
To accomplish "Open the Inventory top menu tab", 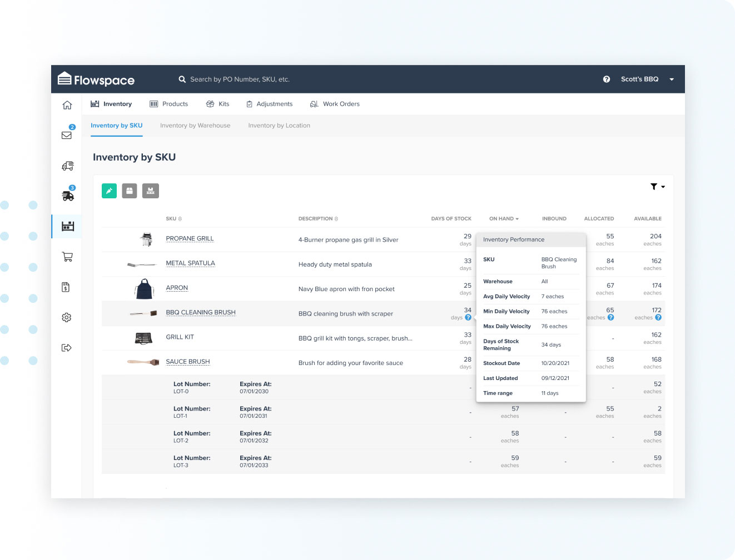I will click(111, 104).
